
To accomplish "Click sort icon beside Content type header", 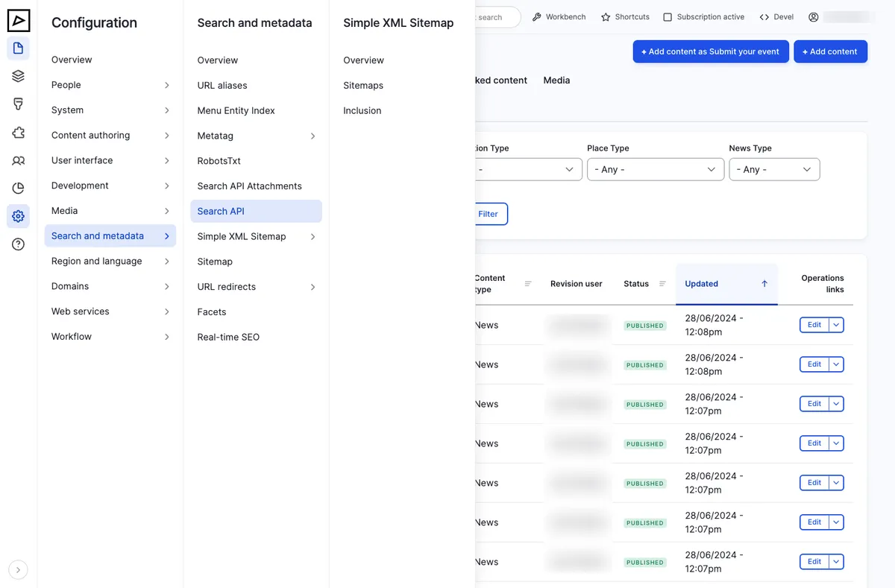I will coord(528,284).
